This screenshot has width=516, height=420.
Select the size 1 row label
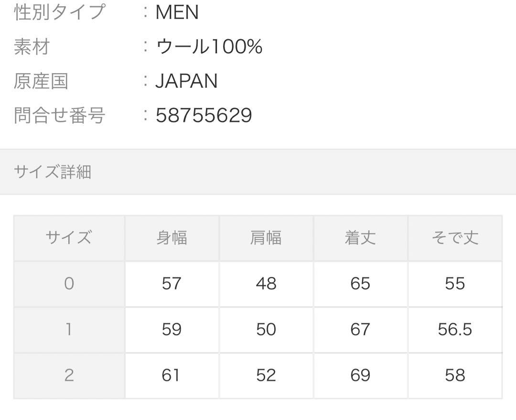69,330
